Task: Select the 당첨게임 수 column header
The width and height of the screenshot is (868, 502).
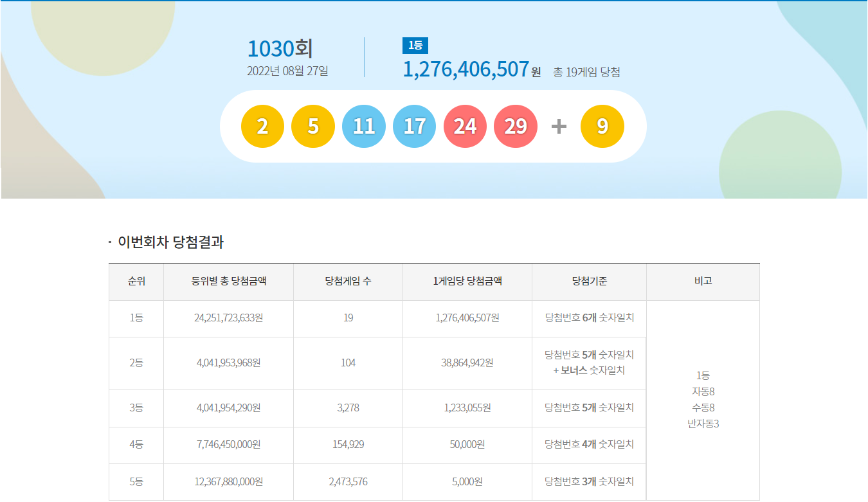Action: [348, 282]
